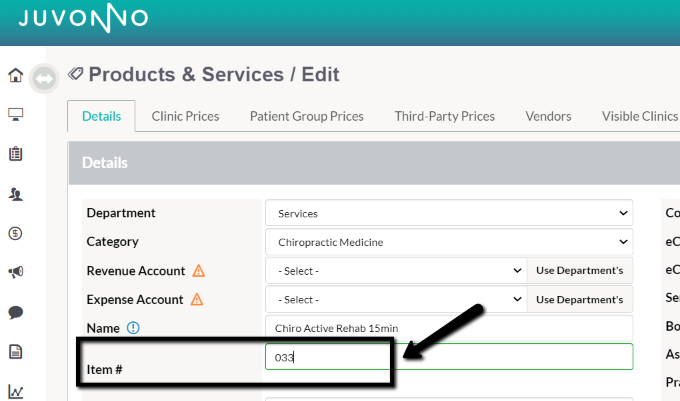
Task: Expand the Department dropdown
Action: (449, 213)
